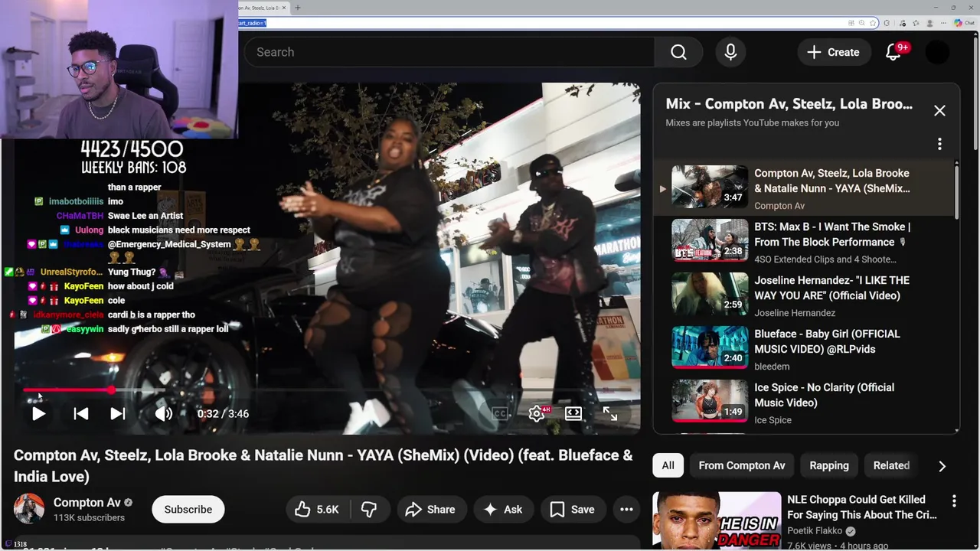This screenshot has width=980, height=551.
Task: Open the browser Chat copilot button
Action: 964,23
